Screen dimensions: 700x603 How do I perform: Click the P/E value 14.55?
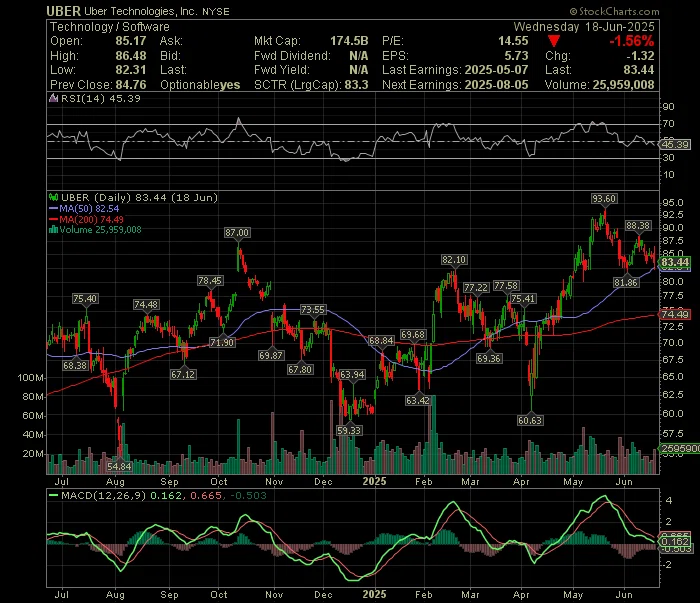[513, 41]
